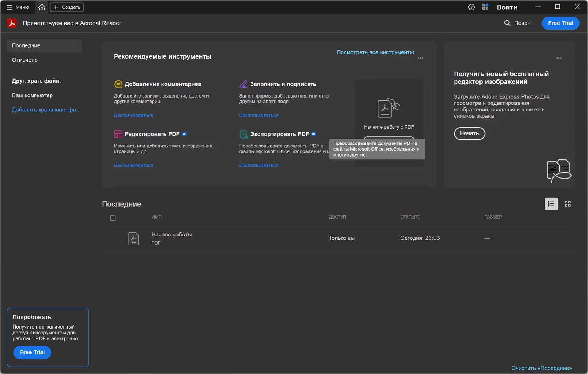Sort by the ИМЯ column header
The image size is (588, 374).
pos(157,217)
